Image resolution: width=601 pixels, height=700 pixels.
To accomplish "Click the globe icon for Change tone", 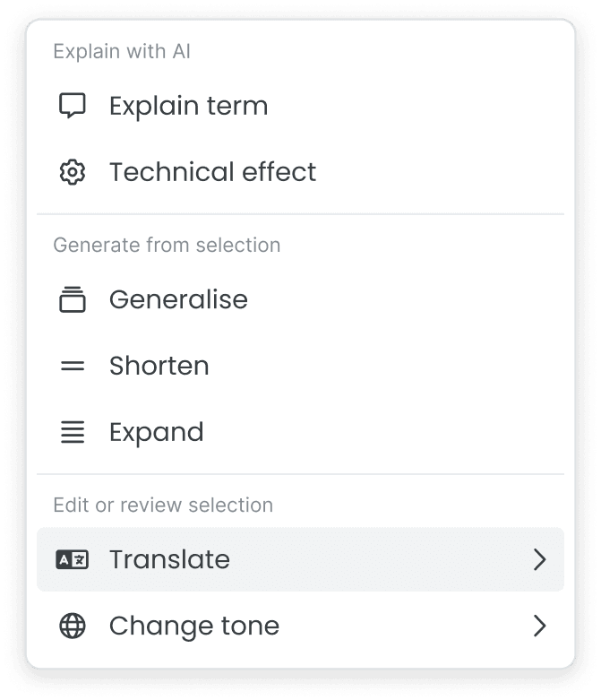I will pyautogui.click(x=72, y=626).
